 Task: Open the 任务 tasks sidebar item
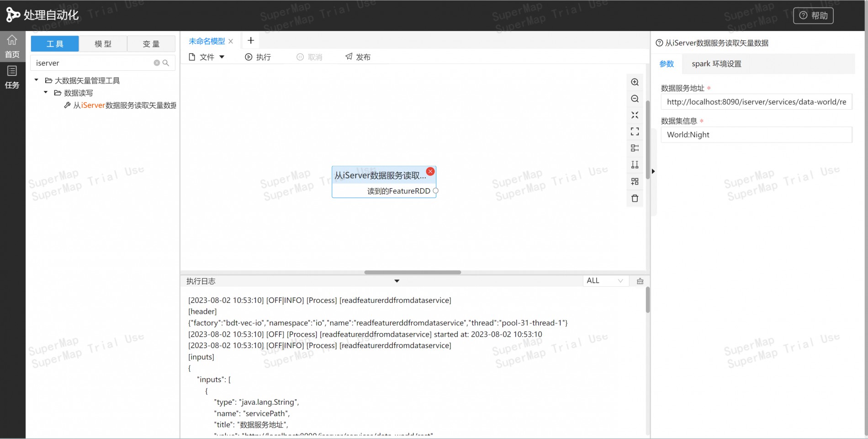(12, 77)
